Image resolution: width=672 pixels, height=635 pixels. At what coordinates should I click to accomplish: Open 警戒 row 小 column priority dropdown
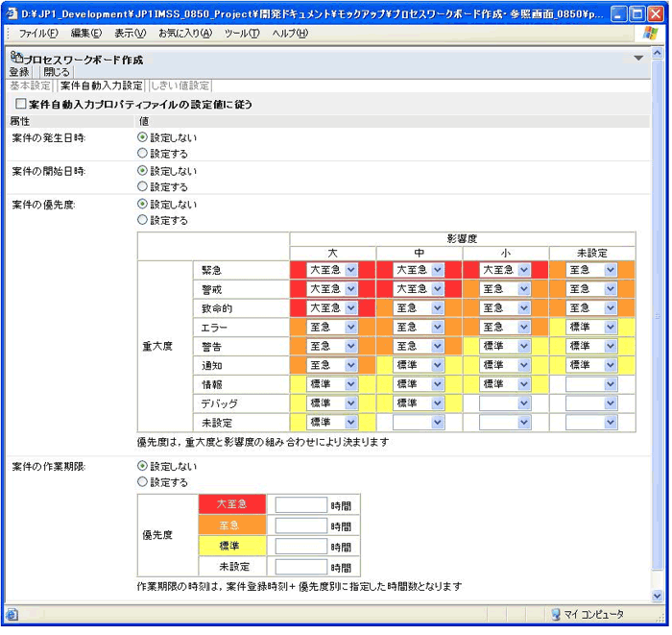[506, 290]
